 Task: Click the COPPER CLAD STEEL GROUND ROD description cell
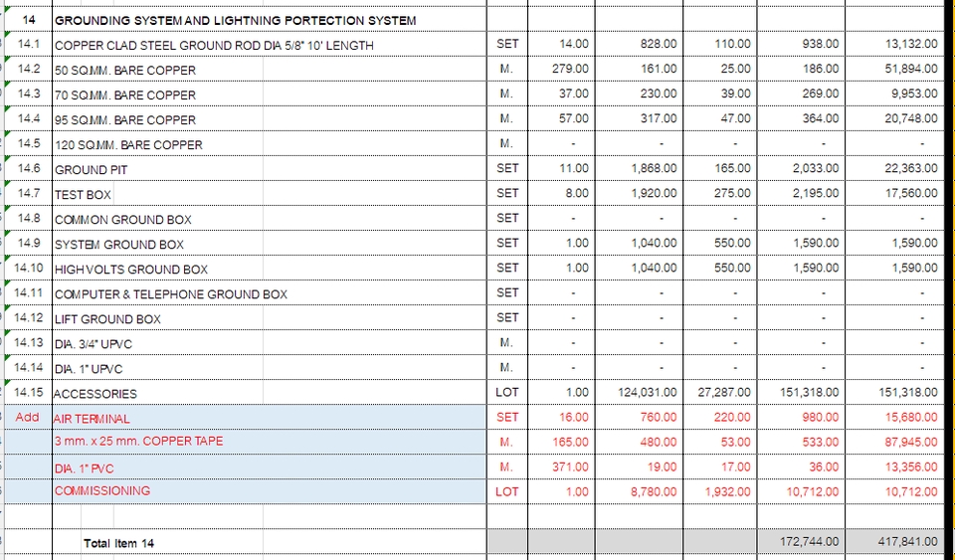(x=270, y=45)
